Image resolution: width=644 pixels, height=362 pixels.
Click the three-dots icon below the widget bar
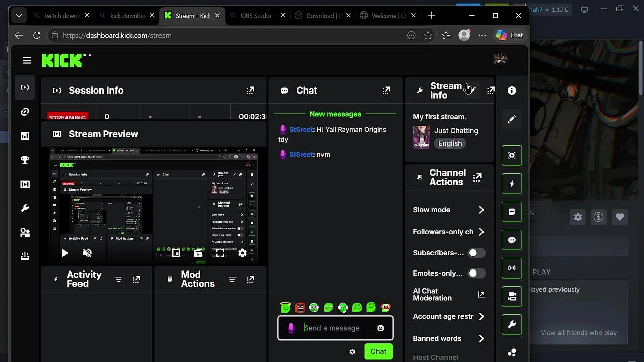(512, 352)
